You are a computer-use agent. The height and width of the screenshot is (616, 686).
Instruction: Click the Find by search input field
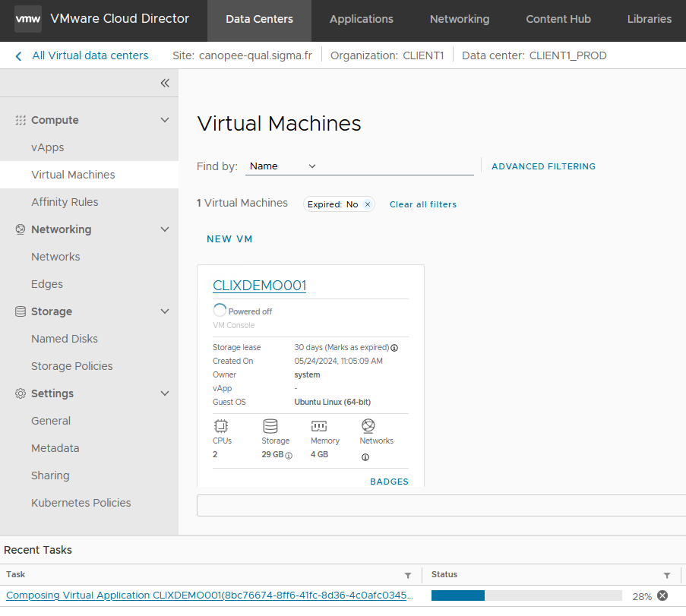tap(395, 166)
